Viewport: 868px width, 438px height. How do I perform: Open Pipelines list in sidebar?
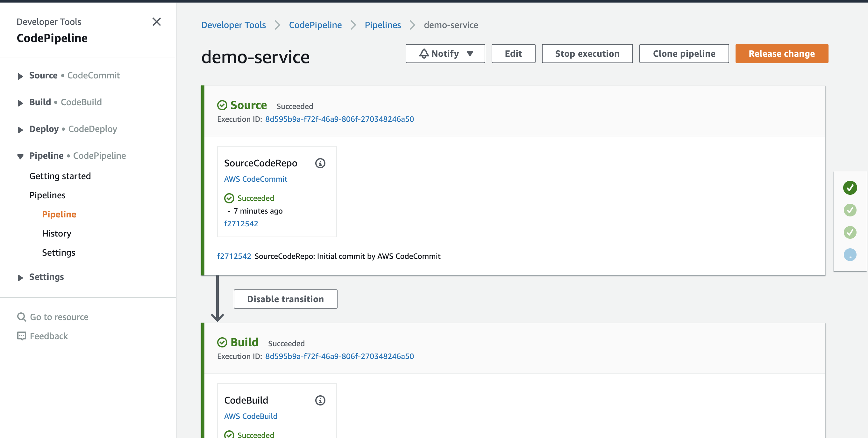[47, 195]
